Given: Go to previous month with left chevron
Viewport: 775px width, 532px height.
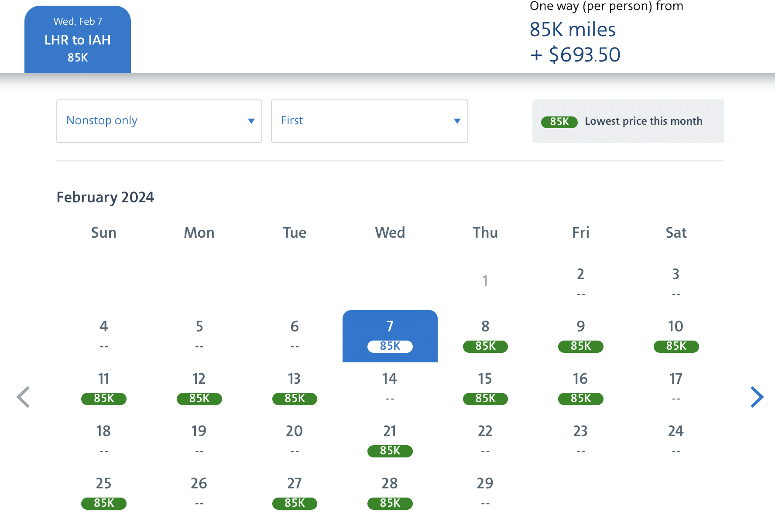Looking at the screenshot, I should coord(23,397).
